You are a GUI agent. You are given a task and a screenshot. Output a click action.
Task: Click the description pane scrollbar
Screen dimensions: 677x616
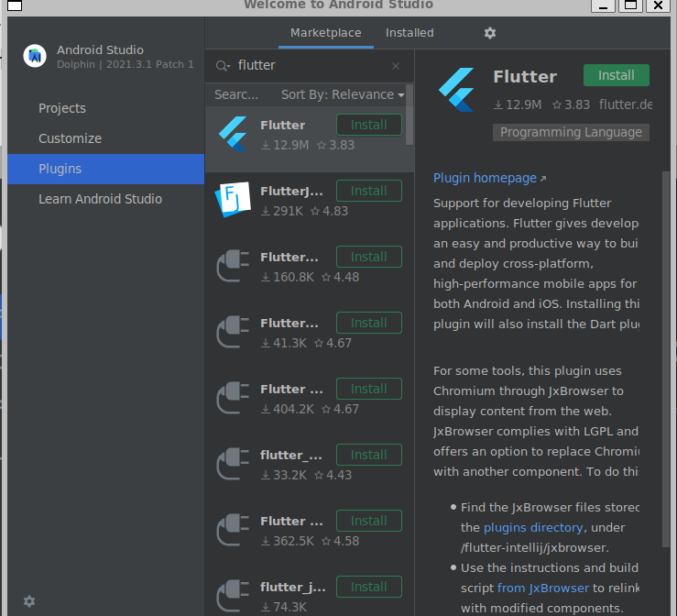click(666, 358)
